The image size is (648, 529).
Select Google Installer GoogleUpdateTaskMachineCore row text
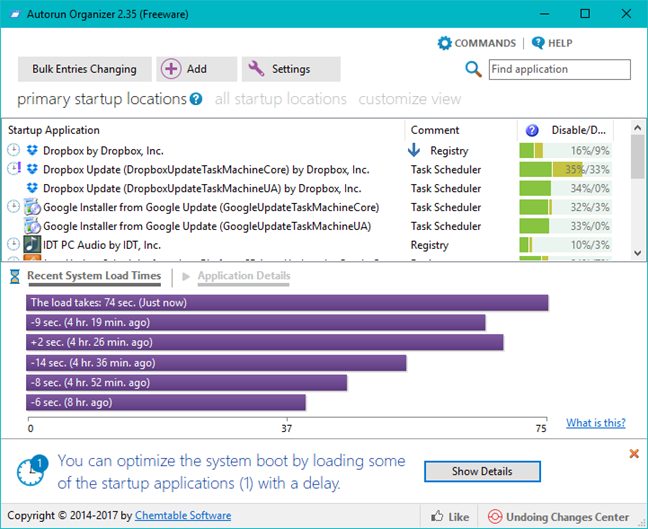click(x=211, y=207)
